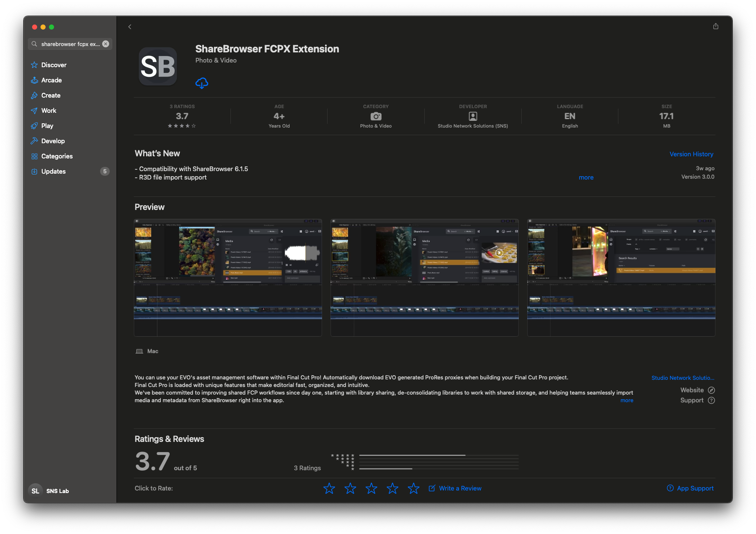Rate the app one star

coord(329,488)
